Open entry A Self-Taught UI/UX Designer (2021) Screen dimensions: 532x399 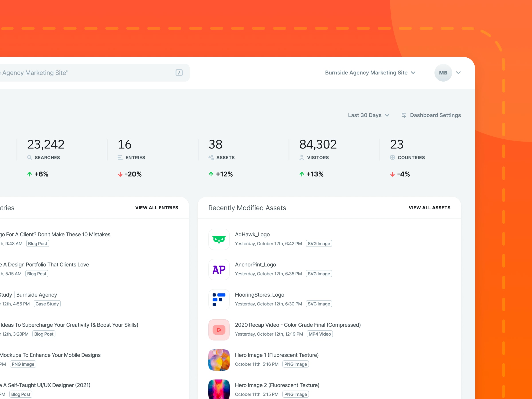point(45,385)
